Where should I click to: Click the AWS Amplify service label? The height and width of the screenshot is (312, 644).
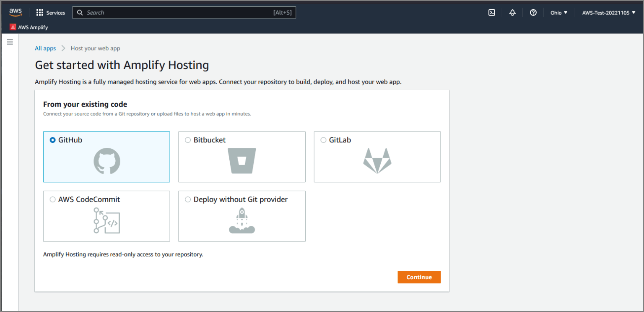click(x=32, y=27)
